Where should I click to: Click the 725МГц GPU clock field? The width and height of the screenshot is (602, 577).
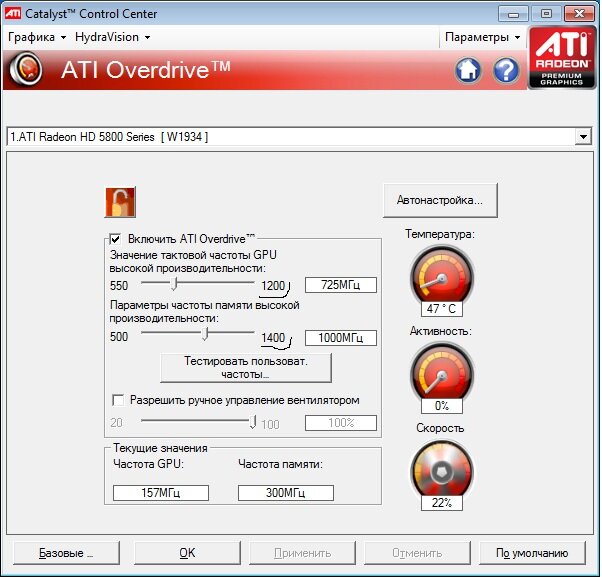(341, 285)
